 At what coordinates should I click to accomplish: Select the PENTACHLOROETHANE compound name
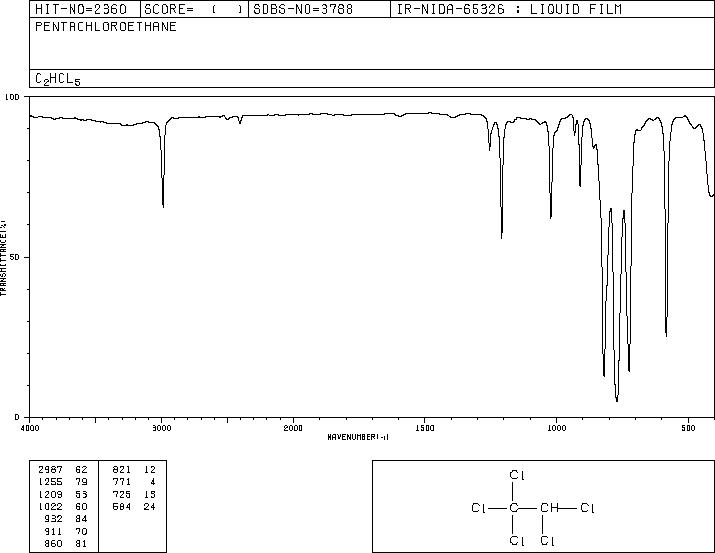[106, 26]
